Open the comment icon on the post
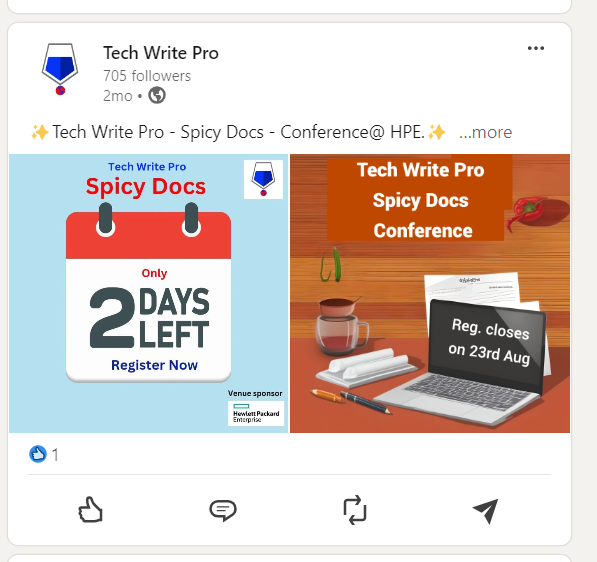The image size is (597, 562). (x=223, y=510)
